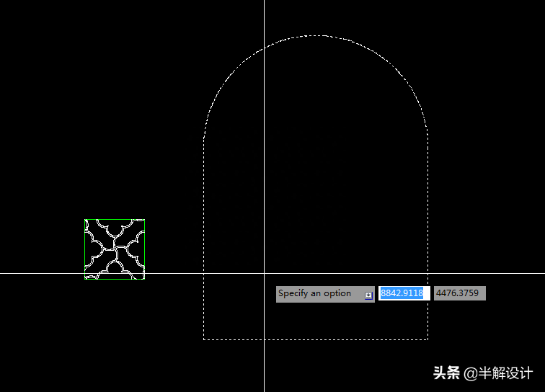Click the green top edge of the hatch square
The image size is (545, 392).
[x=115, y=220]
